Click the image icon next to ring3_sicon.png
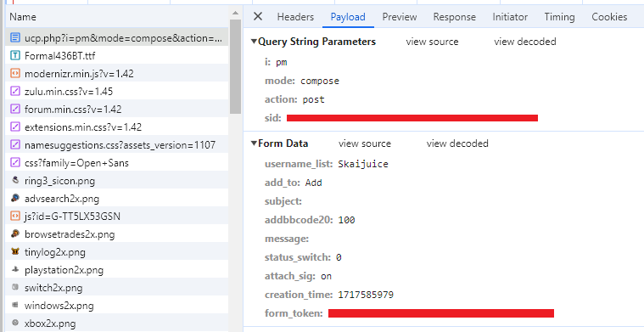Screen dimensions: 644x332 [15, 180]
